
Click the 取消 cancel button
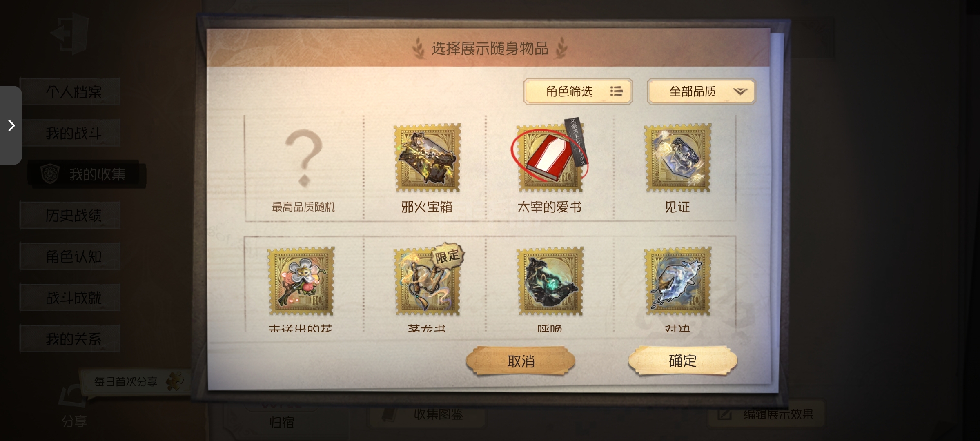521,361
